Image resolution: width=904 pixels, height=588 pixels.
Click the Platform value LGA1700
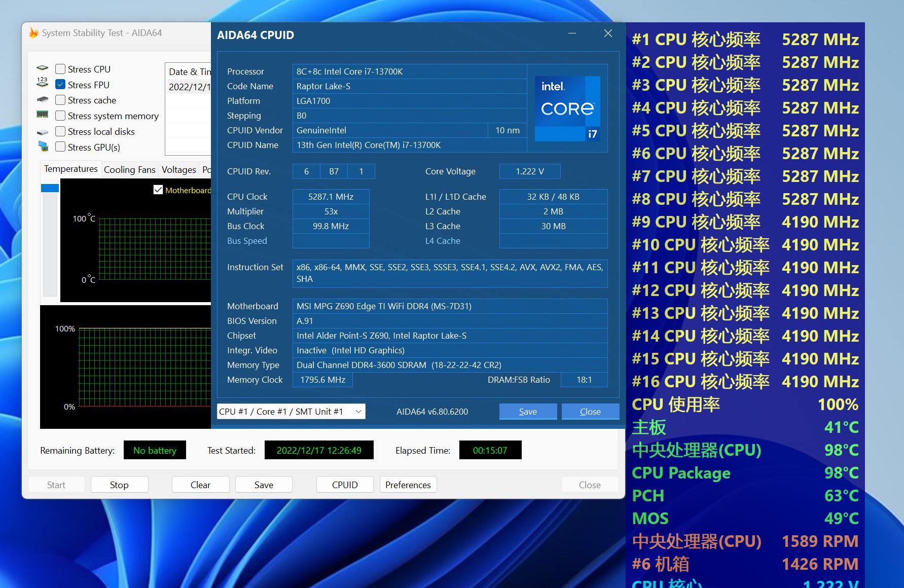pyautogui.click(x=410, y=101)
